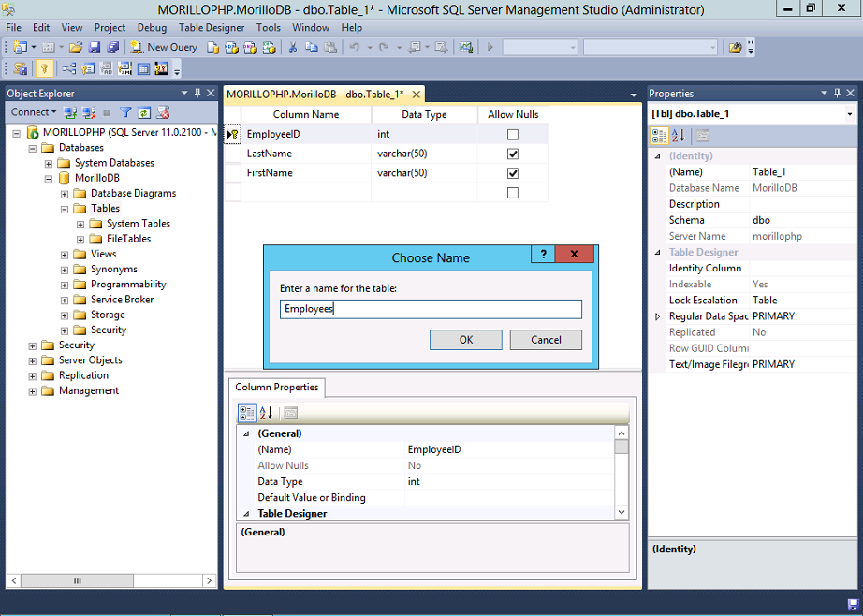Image resolution: width=863 pixels, height=616 pixels.
Task: Click the Save All icon
Action: tap(113, 48)
